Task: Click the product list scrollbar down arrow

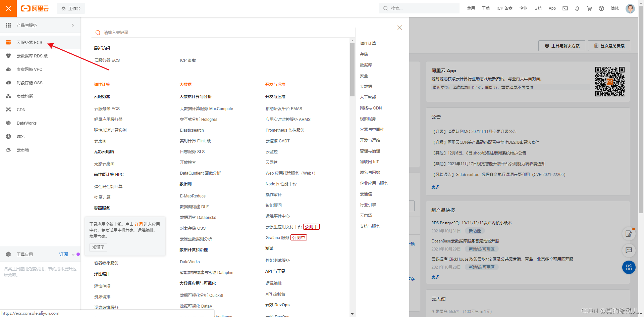Action: (x=352, y=314)
